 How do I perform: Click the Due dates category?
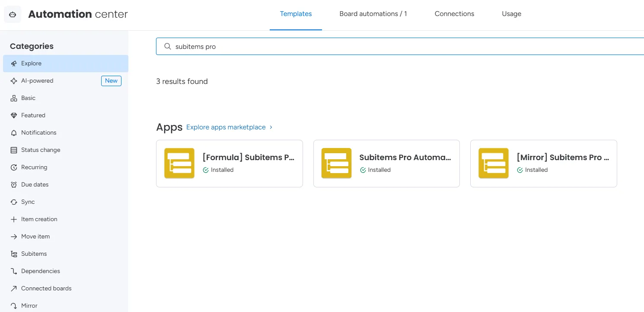[35, 184]
